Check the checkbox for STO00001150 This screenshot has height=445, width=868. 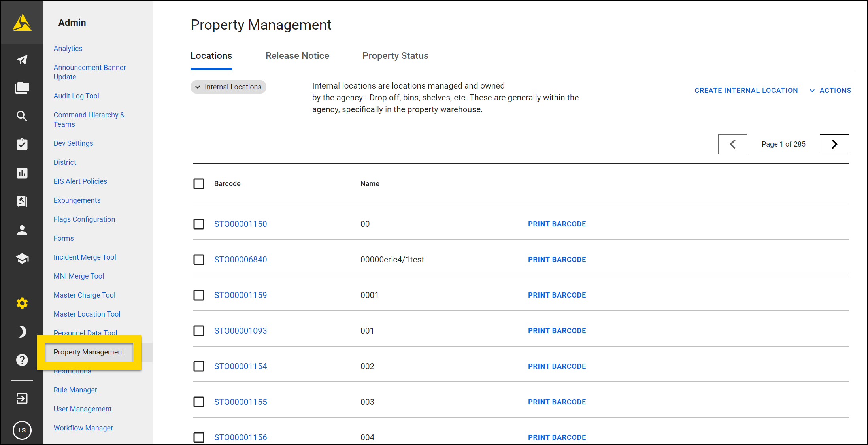[x=199, y=224]
